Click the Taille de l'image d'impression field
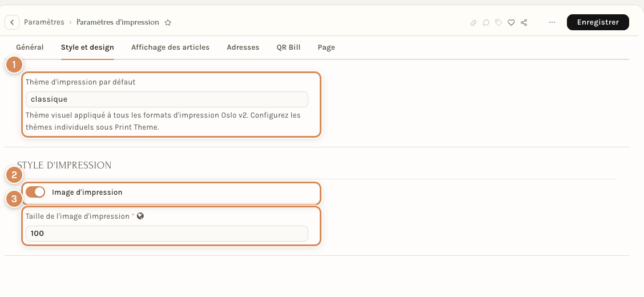The width and height of the screenshot is (644, 297). coord(167,234)
